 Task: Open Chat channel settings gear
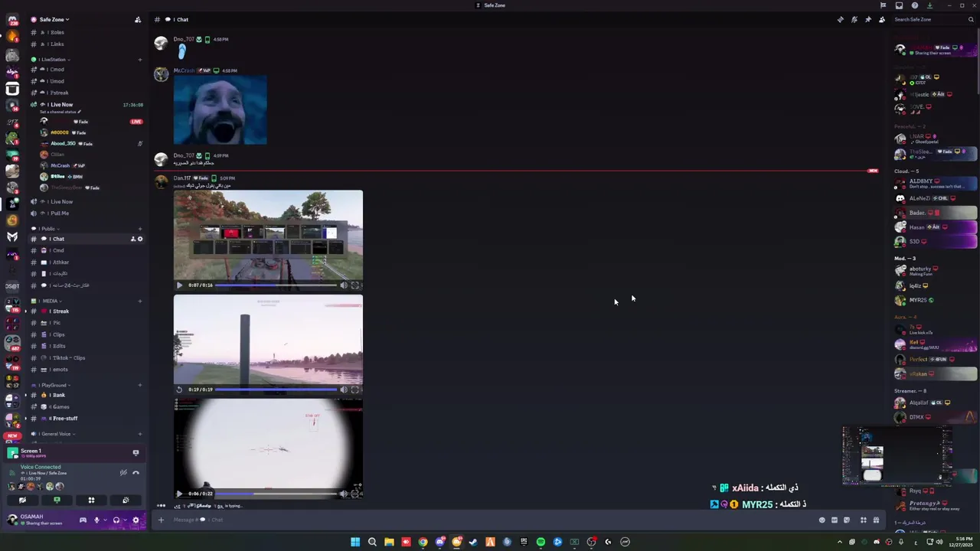click(x=139, y=239)
